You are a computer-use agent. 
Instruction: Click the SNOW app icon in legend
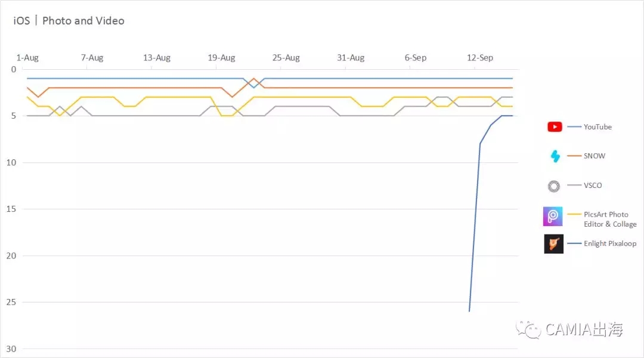[x=555, y=156]
